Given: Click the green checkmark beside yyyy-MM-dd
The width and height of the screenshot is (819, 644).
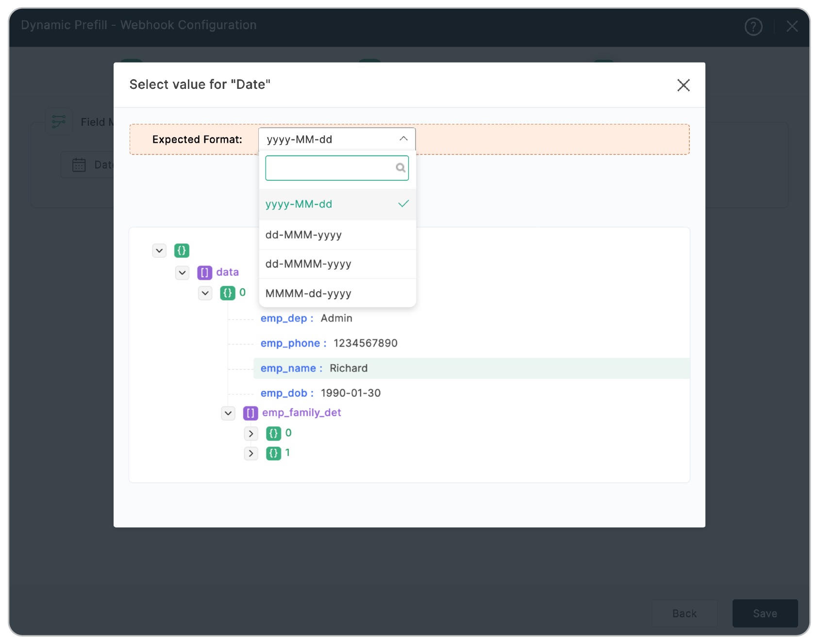Looking at the screenshot, I should point(403,204).
